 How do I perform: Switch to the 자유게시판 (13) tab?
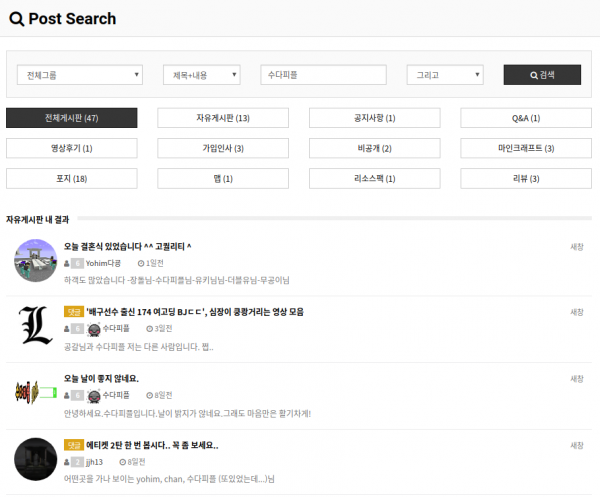(x=222, y=118)
